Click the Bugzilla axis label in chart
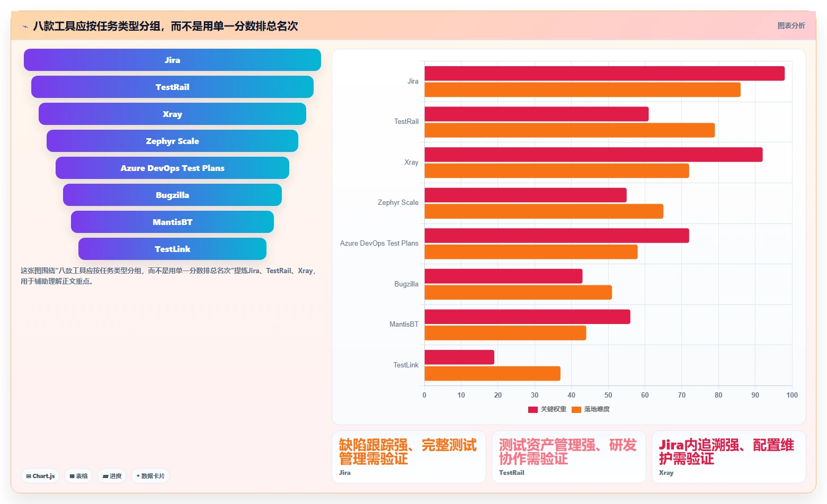 click(x=406, y=284)
